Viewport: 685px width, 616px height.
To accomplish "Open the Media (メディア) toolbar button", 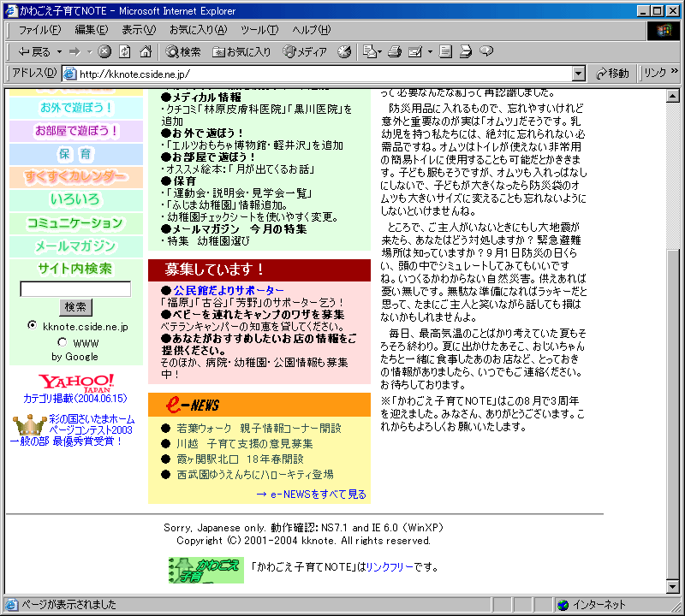I will click(x=305, y=52).
